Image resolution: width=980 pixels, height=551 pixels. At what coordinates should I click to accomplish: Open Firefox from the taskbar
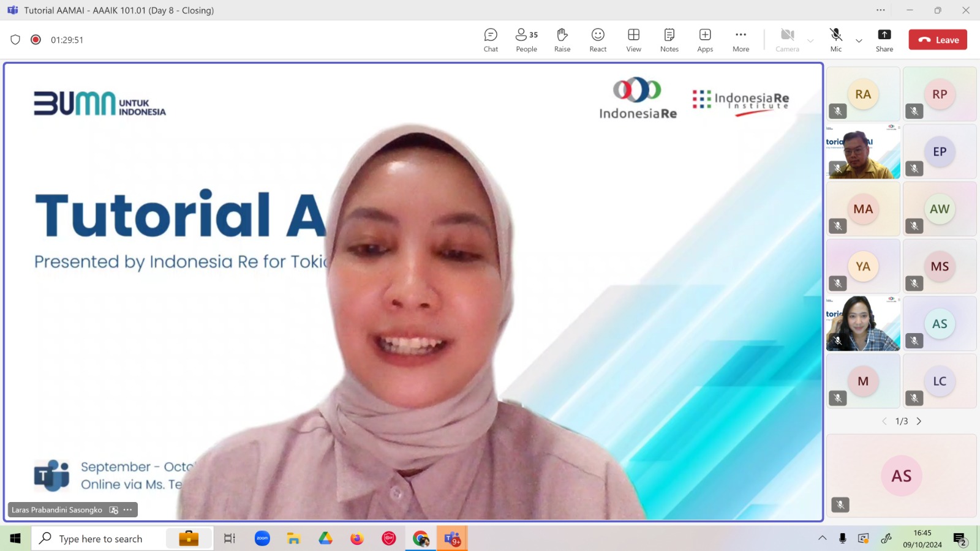(357, 538)
